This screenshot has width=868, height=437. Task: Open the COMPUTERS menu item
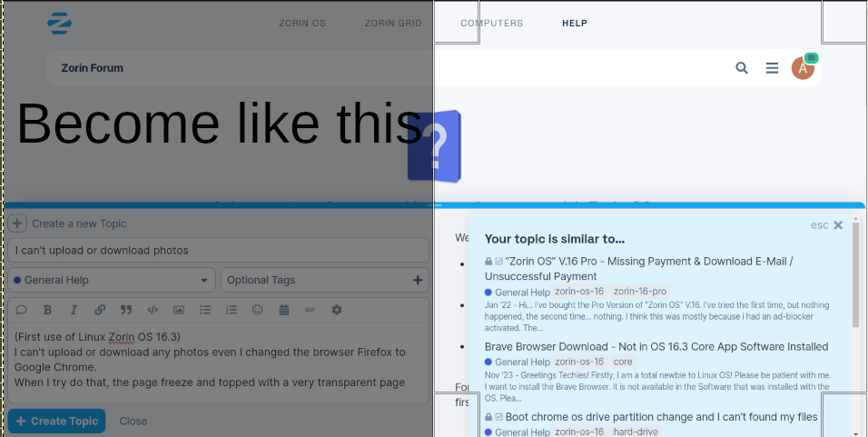pos(491,24)
